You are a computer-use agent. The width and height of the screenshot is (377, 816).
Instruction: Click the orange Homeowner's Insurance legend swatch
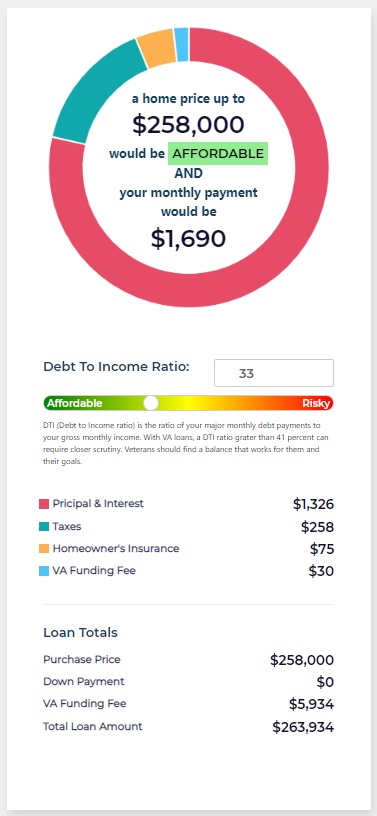[x=44, y=549]
